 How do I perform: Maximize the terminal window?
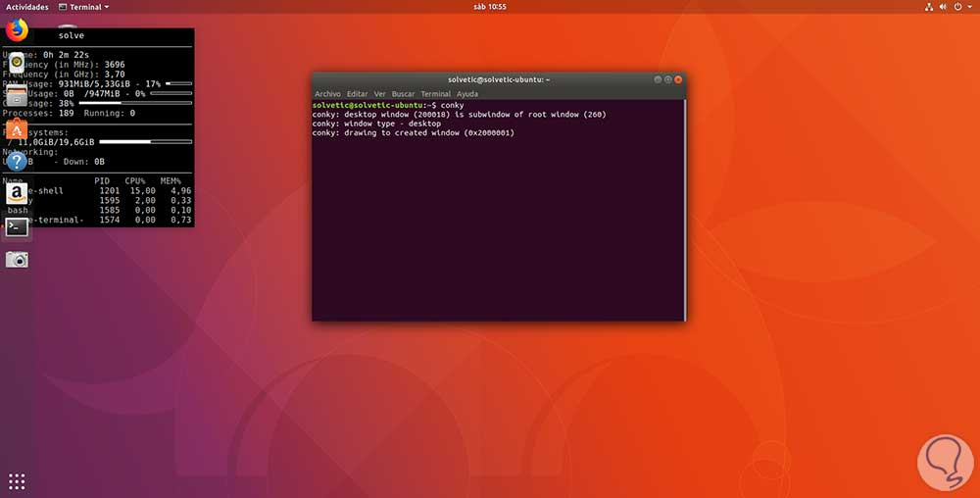point(667,79)
